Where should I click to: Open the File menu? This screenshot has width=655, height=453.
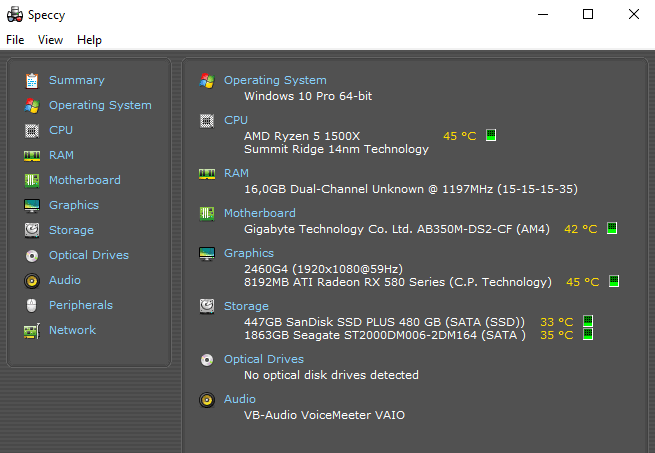click(15, 40)
